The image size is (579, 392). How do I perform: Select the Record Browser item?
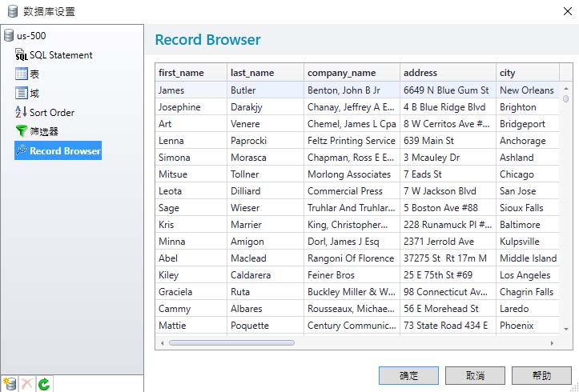pos(64,150)
